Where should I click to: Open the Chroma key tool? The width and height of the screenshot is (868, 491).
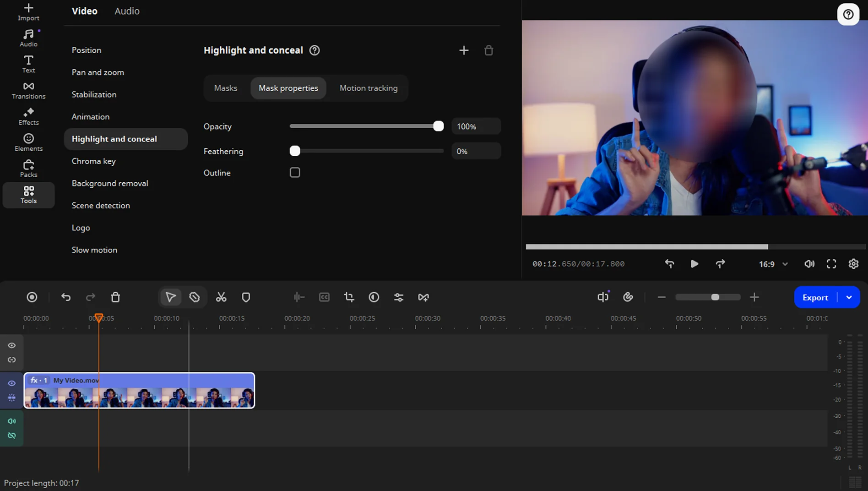(93, 161)
